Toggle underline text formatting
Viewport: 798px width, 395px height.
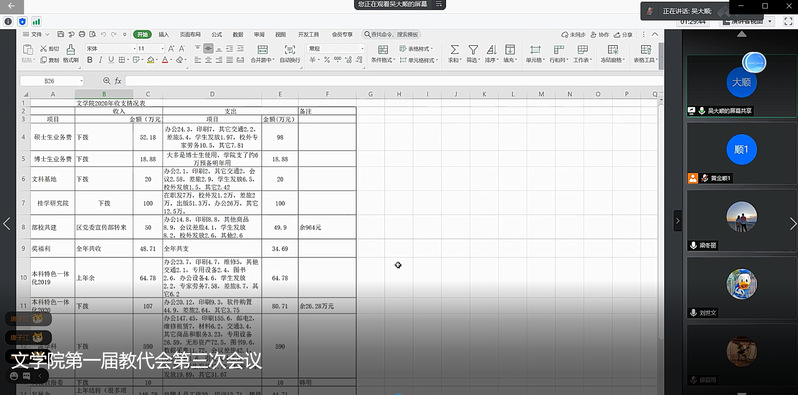(110, 60)
